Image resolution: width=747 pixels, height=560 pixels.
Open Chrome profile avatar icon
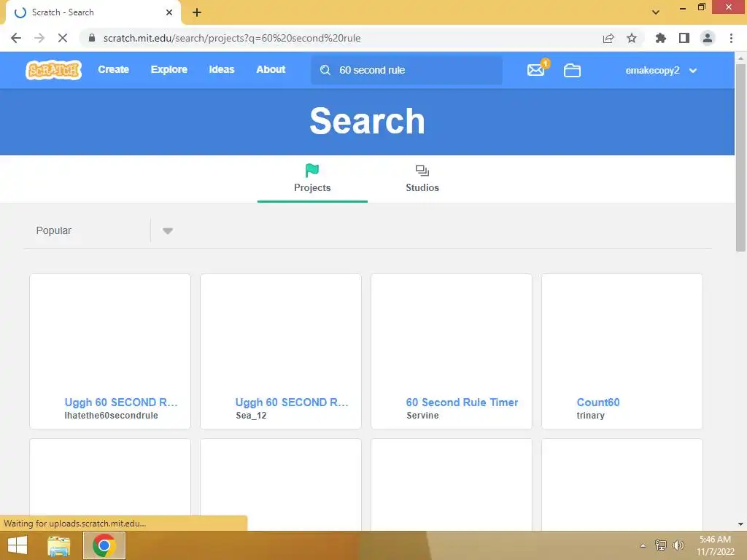708,38
